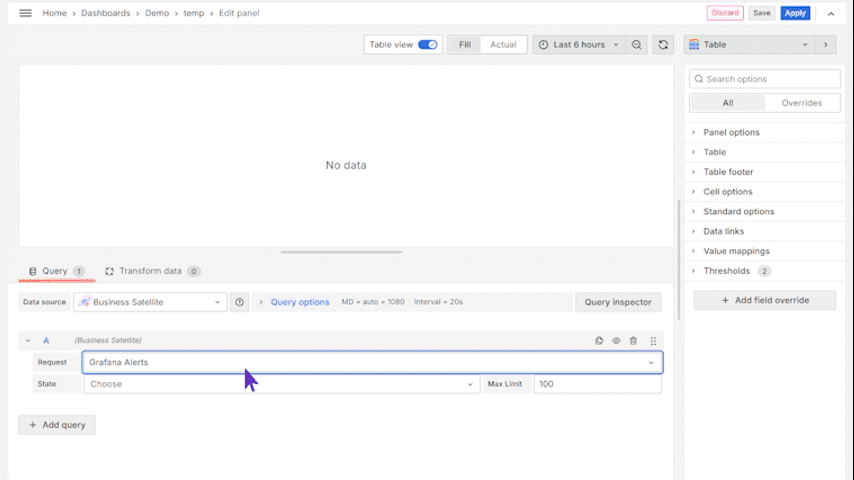Refresh the dashboard panel
The image size is (854, 480).
click(663, 45)
